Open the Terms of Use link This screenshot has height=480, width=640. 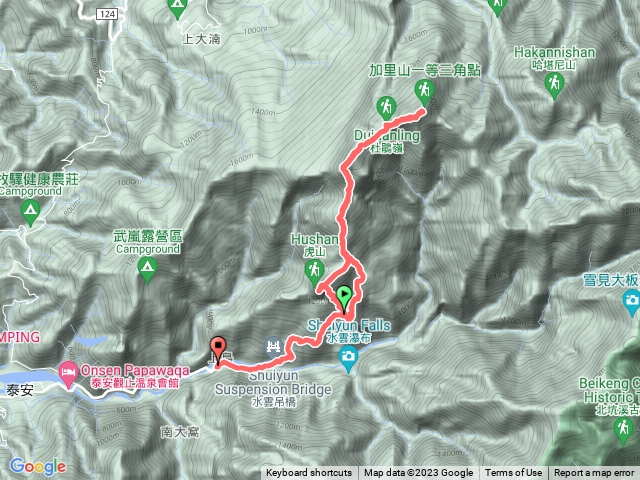[513, 473]
